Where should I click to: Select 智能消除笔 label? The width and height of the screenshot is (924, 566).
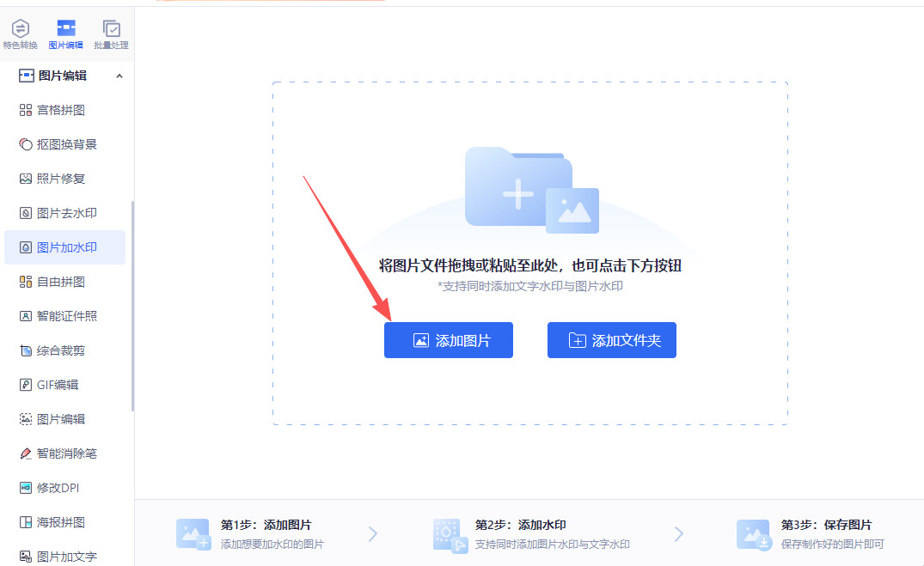pos(66,453)
